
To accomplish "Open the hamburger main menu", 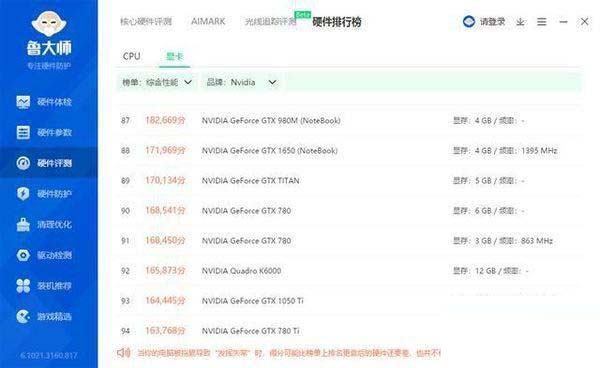I will [x=541, y=22].
